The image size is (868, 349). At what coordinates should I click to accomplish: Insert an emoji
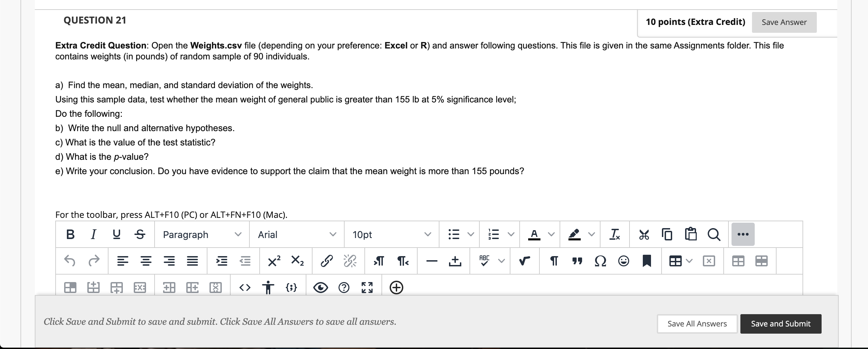624,261
